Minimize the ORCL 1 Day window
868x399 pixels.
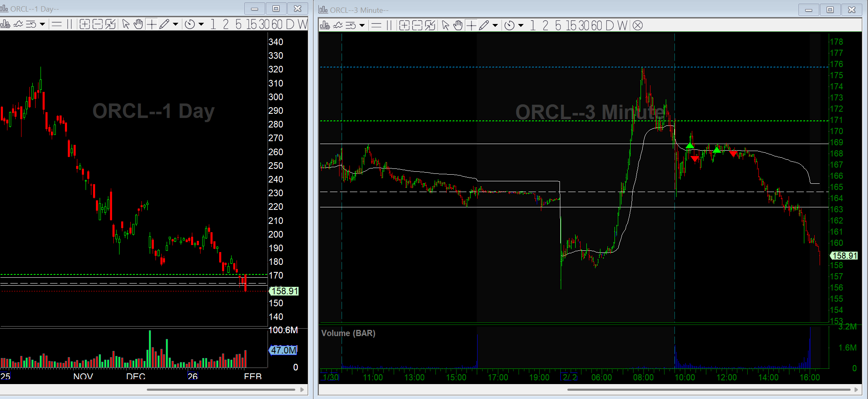[x=255, y=8]
